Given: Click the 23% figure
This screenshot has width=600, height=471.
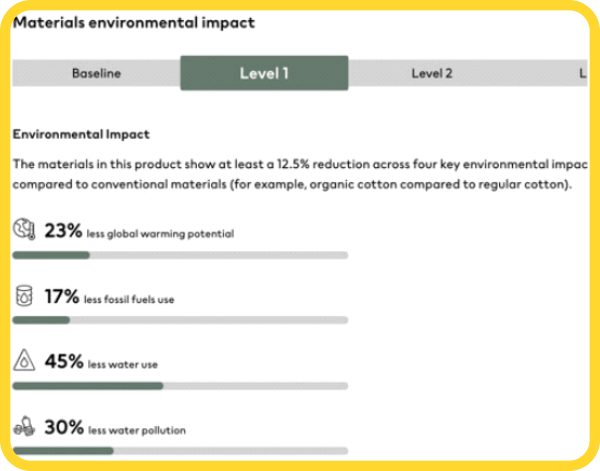Looking at the screenshot, I should click(62, 231).
